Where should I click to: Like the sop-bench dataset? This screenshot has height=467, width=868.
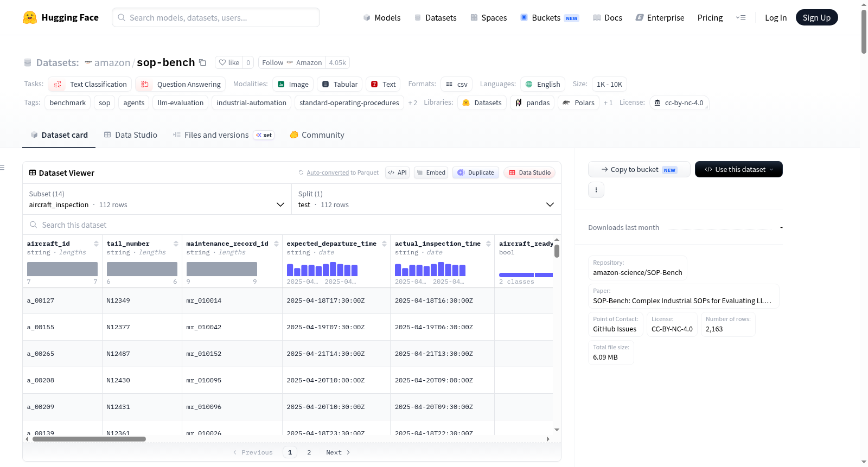[x=229, y=62]
